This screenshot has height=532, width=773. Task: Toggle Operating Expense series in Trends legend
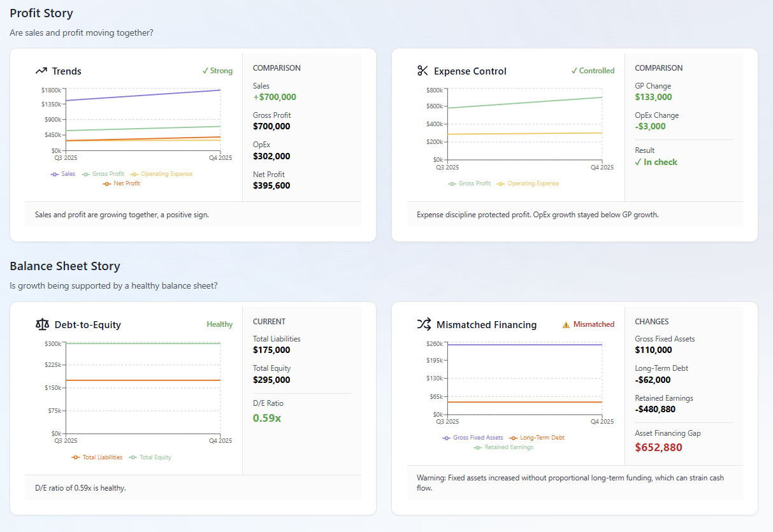(161, 174)
